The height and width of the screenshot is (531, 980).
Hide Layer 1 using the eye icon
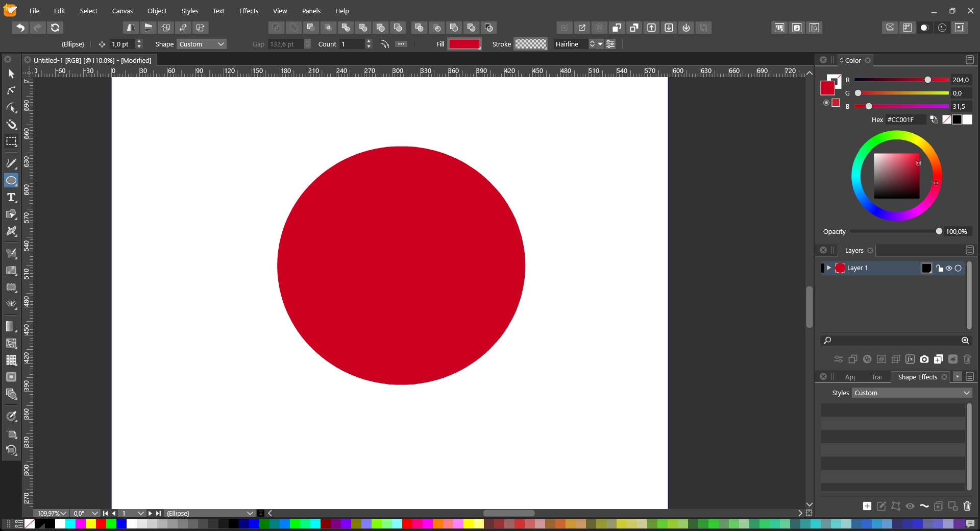point(949,268)
